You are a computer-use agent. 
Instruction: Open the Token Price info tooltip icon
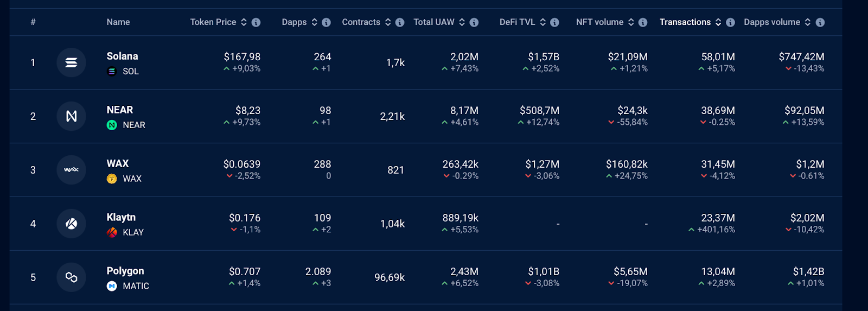256,22
